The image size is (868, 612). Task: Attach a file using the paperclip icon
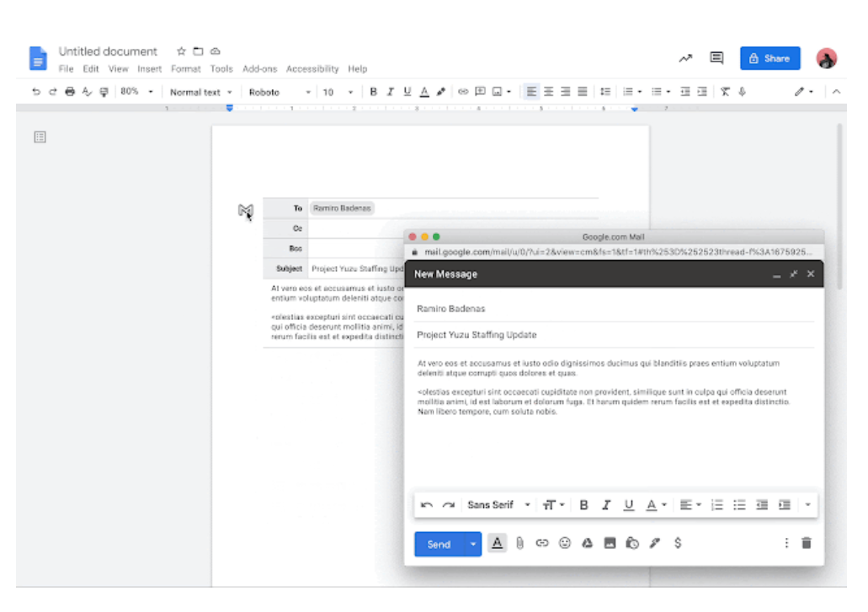pyautogui.click(x=519, y=544)
